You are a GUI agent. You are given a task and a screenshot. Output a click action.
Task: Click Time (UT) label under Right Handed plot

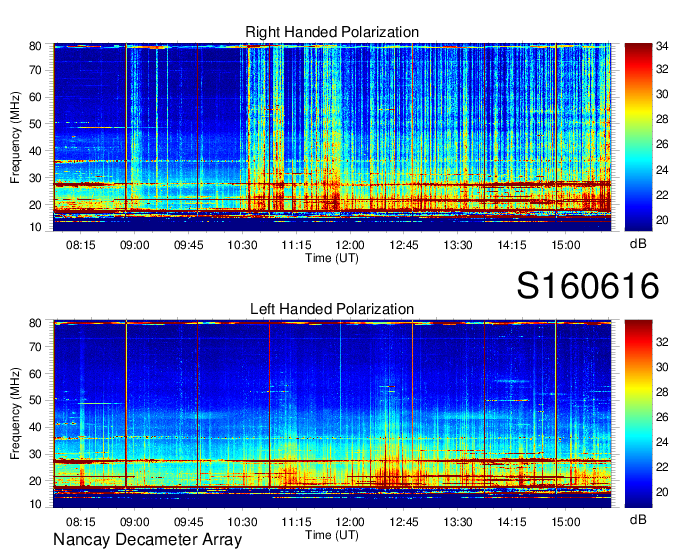[332, 258]
